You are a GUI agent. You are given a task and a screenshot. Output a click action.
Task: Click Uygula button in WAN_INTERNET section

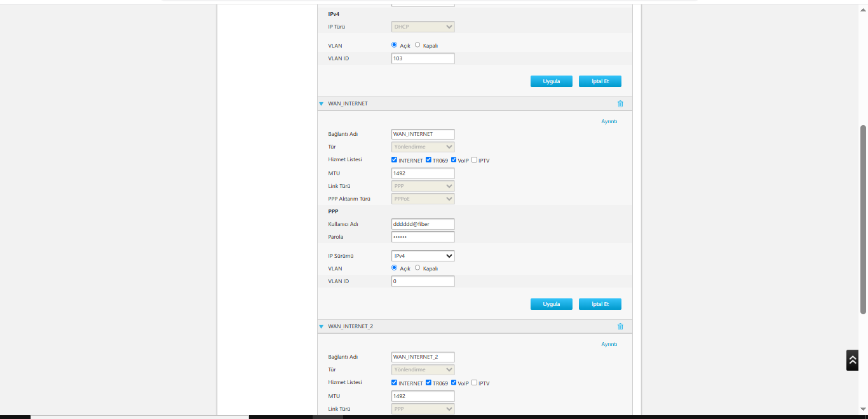552,304
